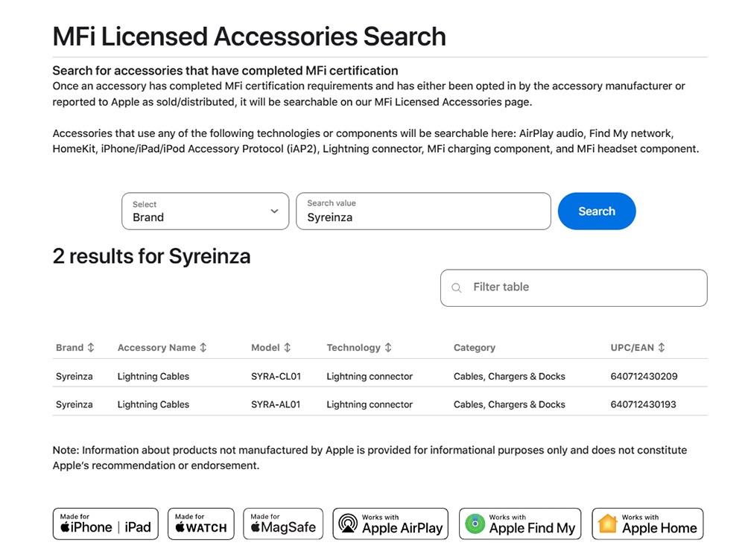Image resolution: width=745 pixels, height=560 pixels.
Task: Select the SYRA-CL01 model row
Action: click(276, 377)
